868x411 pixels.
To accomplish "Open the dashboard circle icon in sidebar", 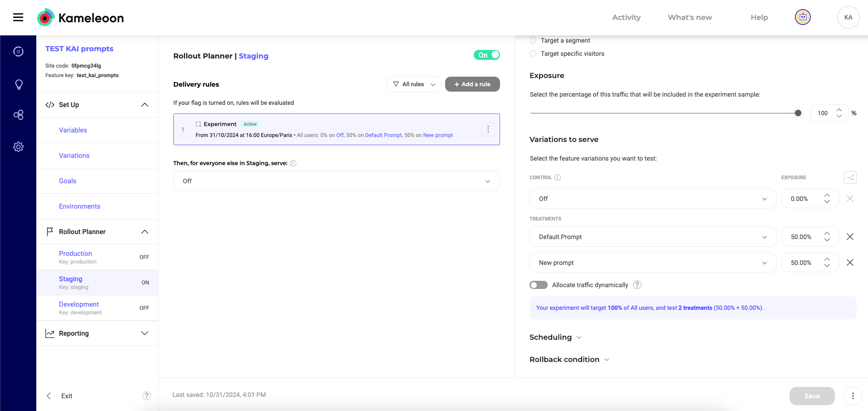I will (18, 51).
